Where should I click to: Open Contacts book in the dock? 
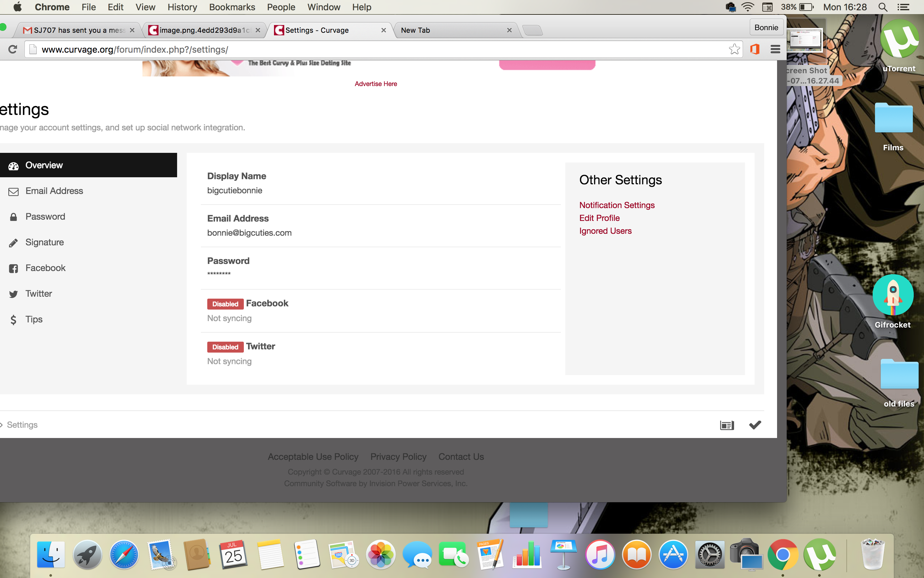coord(197,554)
